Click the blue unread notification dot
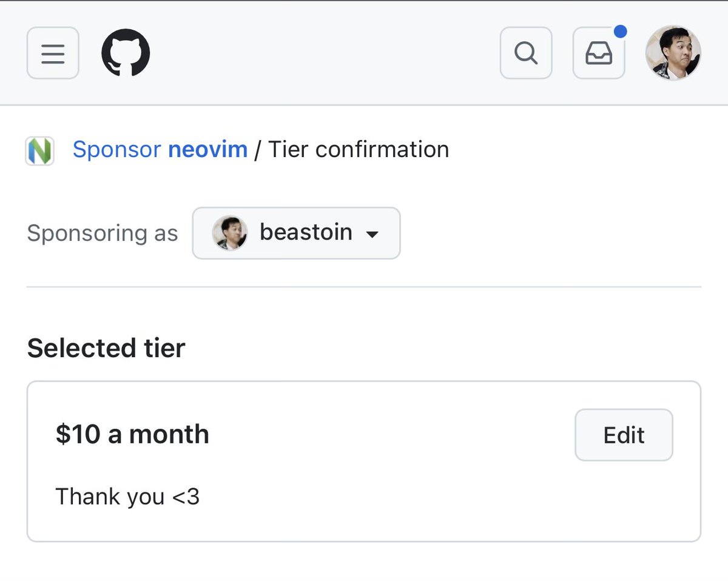Image resolution: width=728 pixels, height=581 pixels. tap(620, 31)
